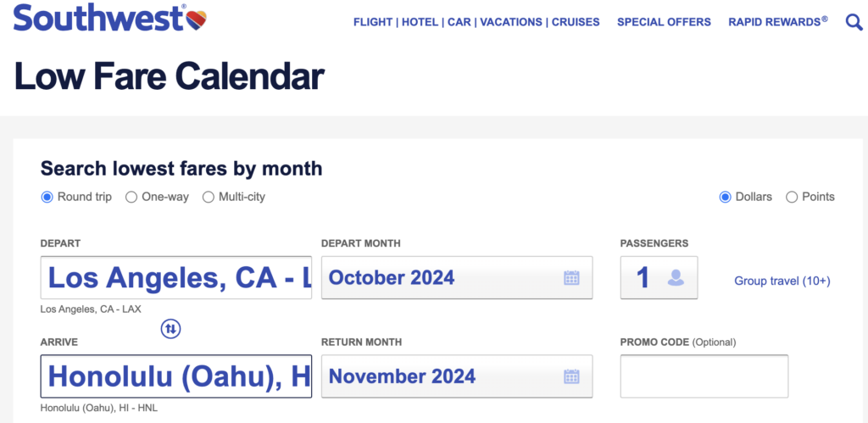The width and height of the screenshot is (868, 423).
Task: Open the Rapid Rewards menu
Action: (777, 22)
